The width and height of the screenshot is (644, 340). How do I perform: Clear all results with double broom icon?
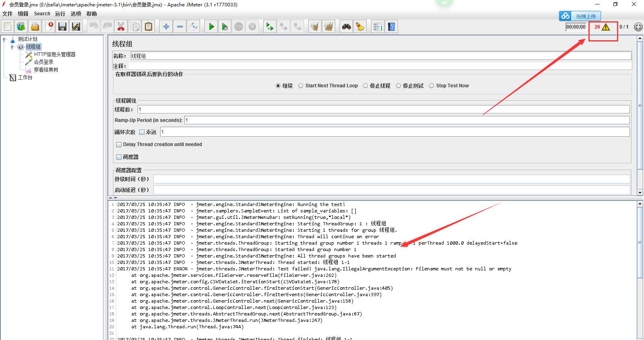[329, 27]
